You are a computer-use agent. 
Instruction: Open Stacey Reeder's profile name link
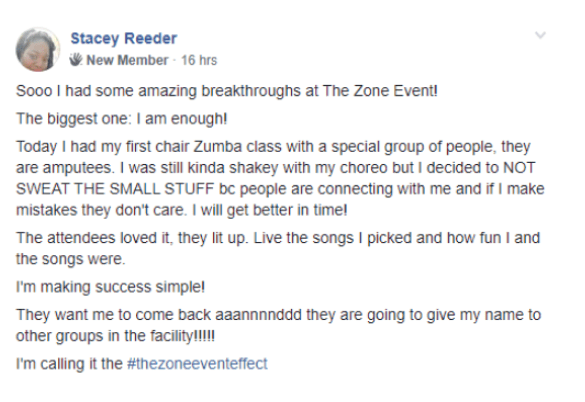tap(123, 38)
